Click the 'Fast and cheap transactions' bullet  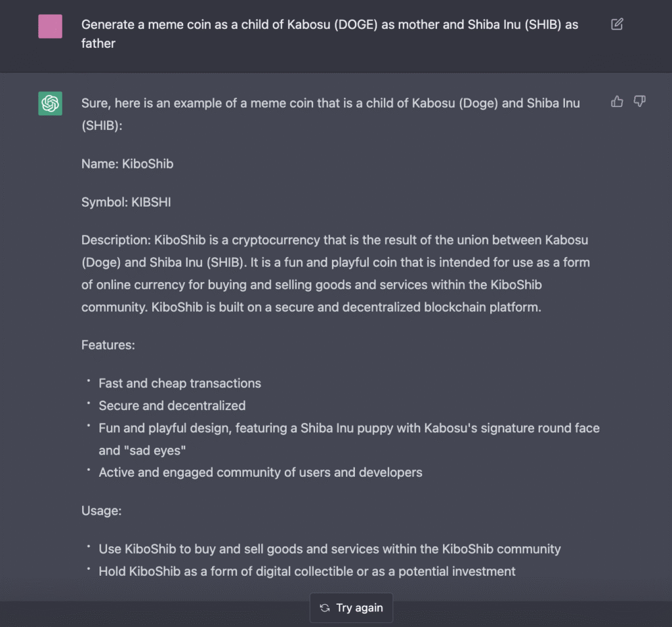pyautogui.click(x=180, y=383)
